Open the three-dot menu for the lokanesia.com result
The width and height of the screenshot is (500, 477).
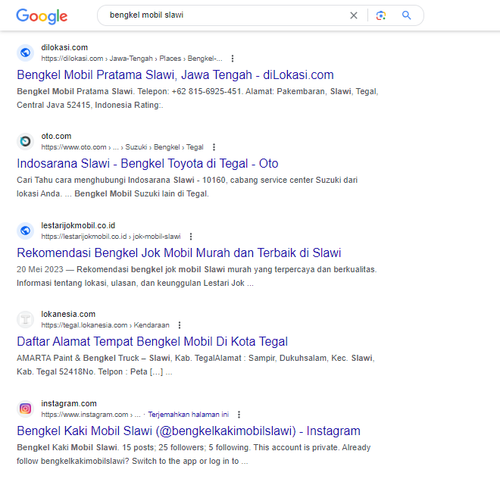click(179, 325)
